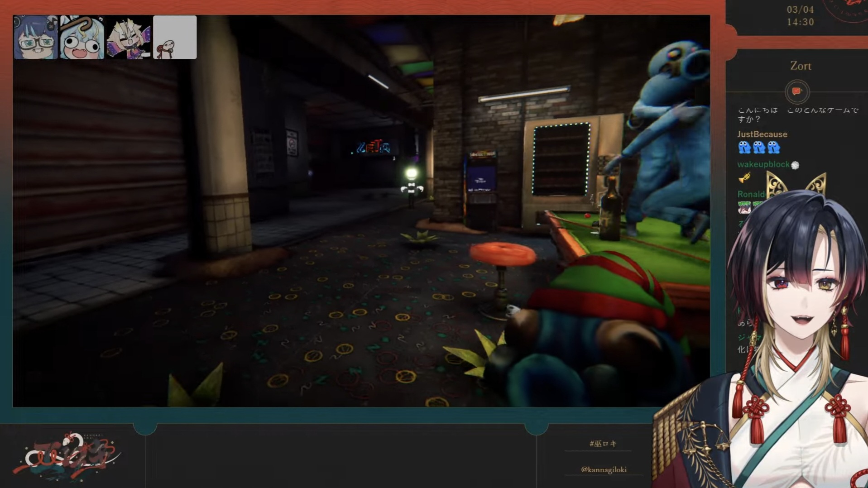Click the blonde winged character avatar
The width and height of the screenshot is (868, 488).
[129, 38]
